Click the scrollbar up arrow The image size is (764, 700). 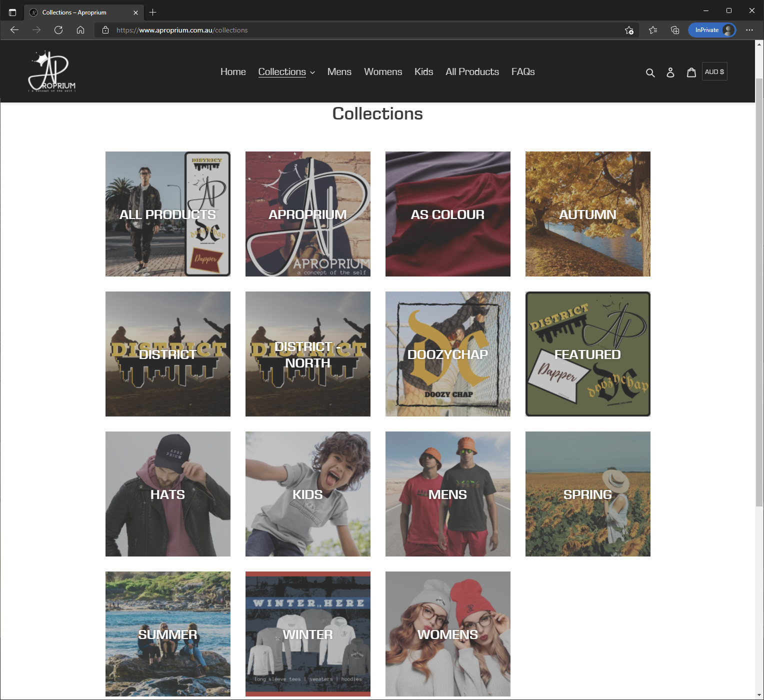pos(759,44)
